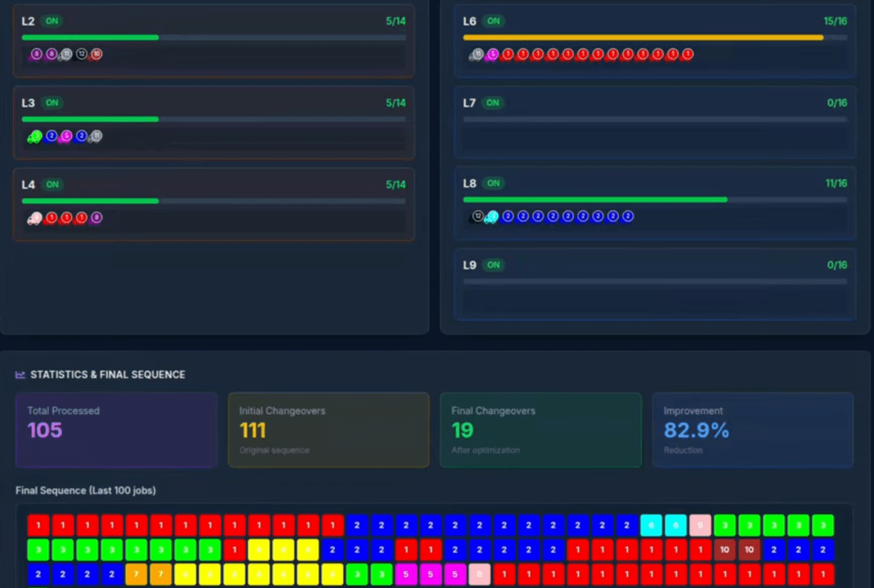
Task: Select the gray 11 truck token in L6
Action: 477,55
